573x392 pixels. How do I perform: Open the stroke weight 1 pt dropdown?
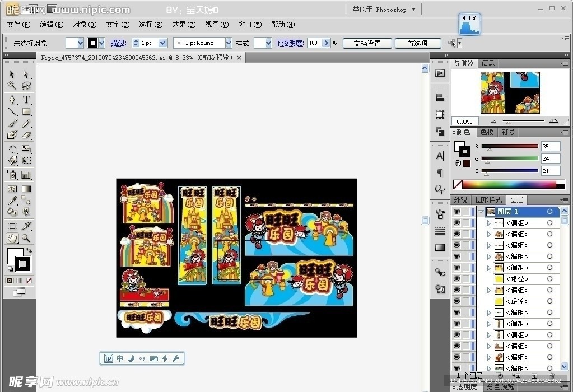[162, 43]
